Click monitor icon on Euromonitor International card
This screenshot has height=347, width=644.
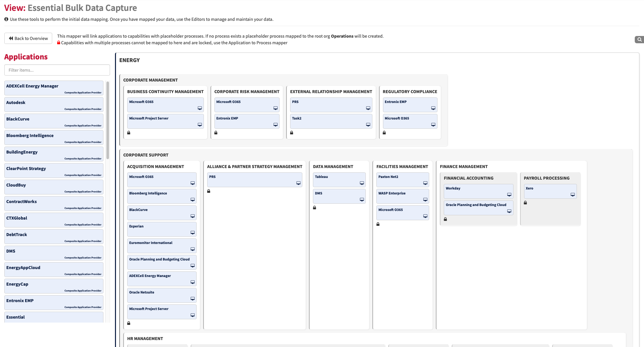tap(193, 249)
